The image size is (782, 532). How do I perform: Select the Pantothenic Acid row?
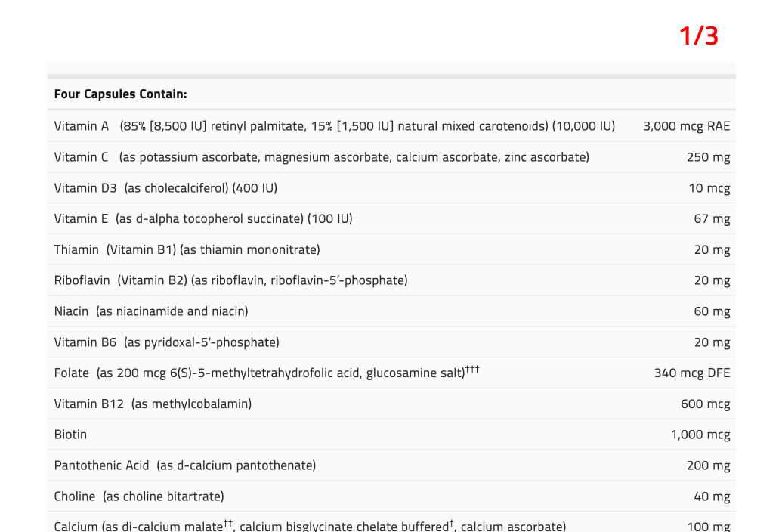[391, 466]
